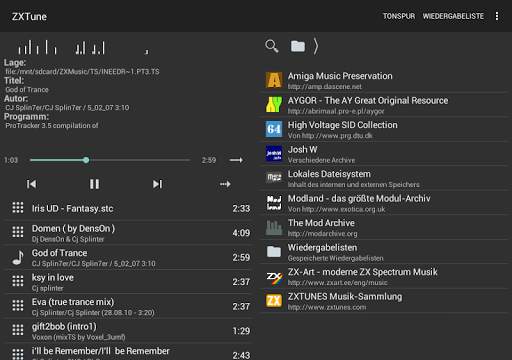This screenshot has height=360, width=512.
Task: Click http://amp.dascene.net link text
Action: (x=325, y=87)
